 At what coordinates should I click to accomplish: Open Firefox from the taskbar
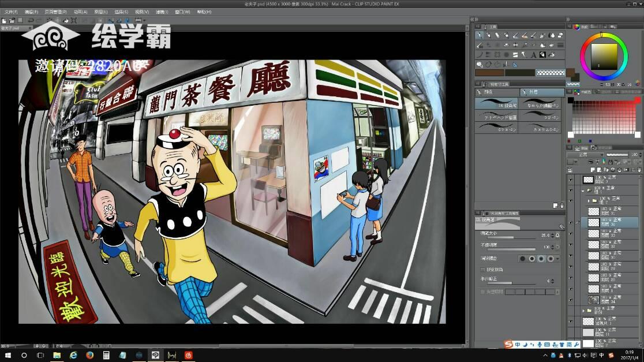click(x=89, y=355)
